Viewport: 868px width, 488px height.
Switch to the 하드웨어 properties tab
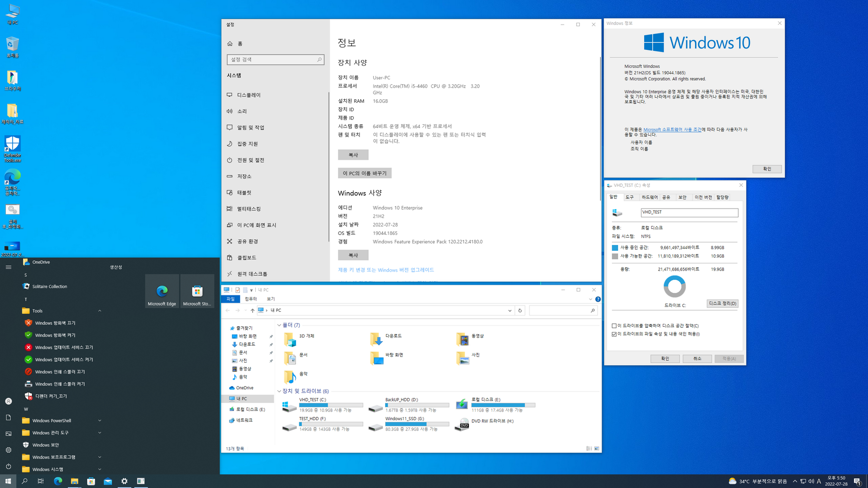click(x=649, y=198)
